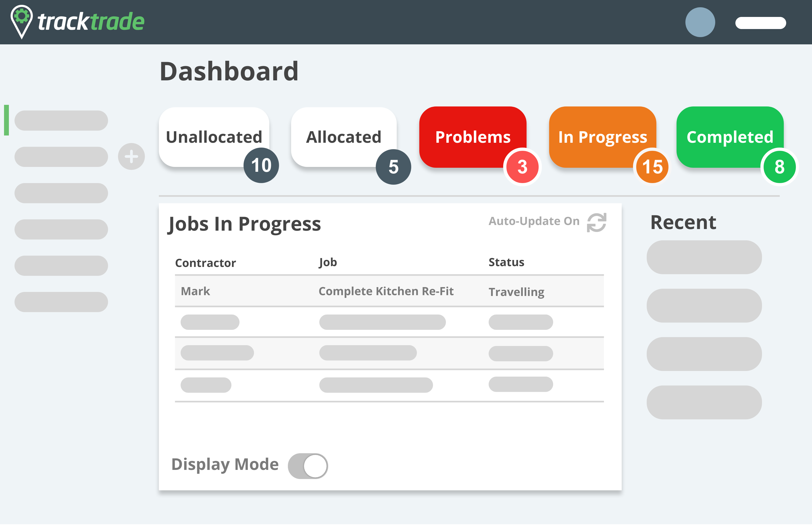Expand the Recent panel's first entry
This screenshot has height=525, width=812.
point(704,257)
